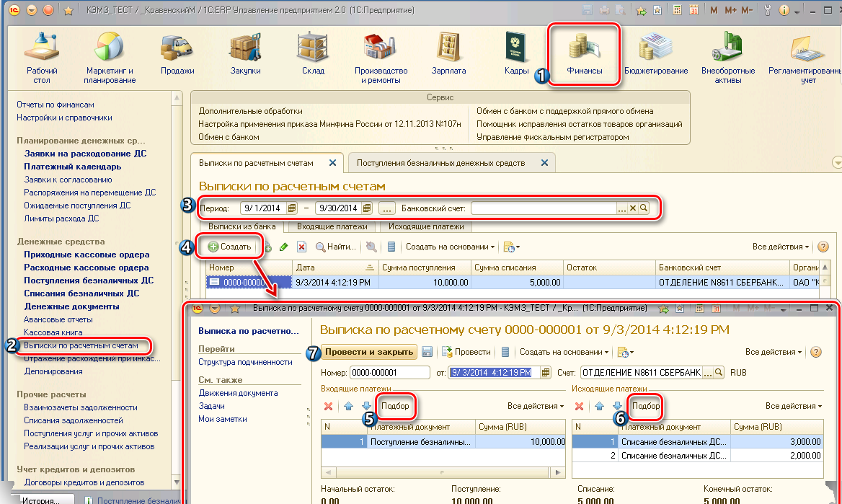Clear the Банковский счет filter field
Screen dimensions: 842x504
(x=632, y=208)
